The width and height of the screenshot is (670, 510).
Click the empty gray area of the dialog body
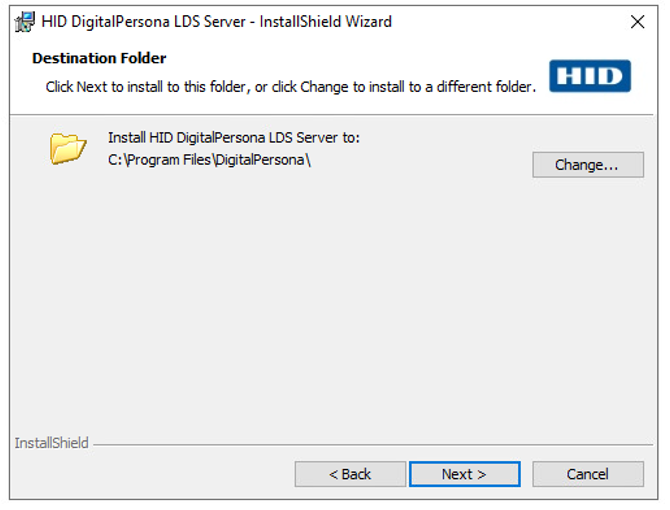(x=330, y=300)
